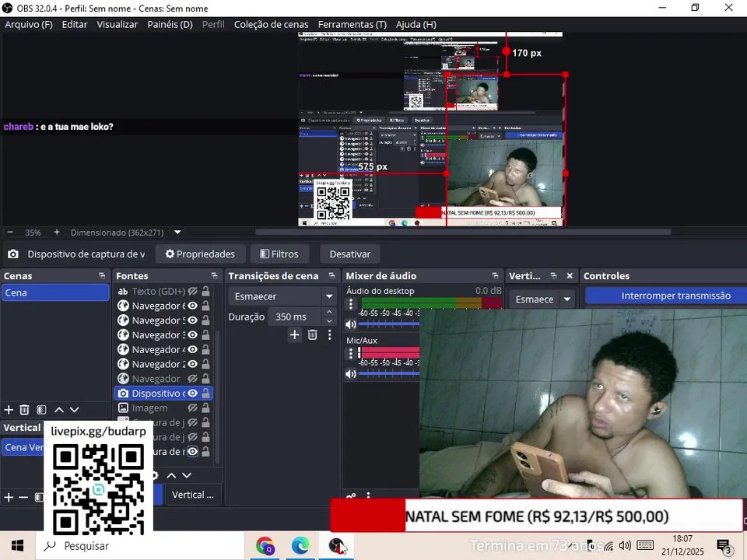Open the Esmaecer transition dropdown
The height and width of the screenshot is (560, 747).
click(x=282, y=296)
